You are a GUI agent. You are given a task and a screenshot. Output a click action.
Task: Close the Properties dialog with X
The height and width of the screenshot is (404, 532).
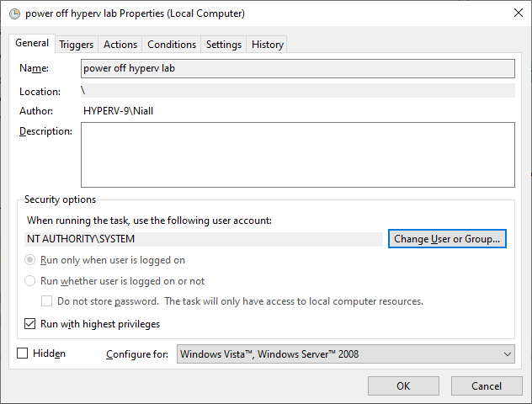[x=518, y=13]
